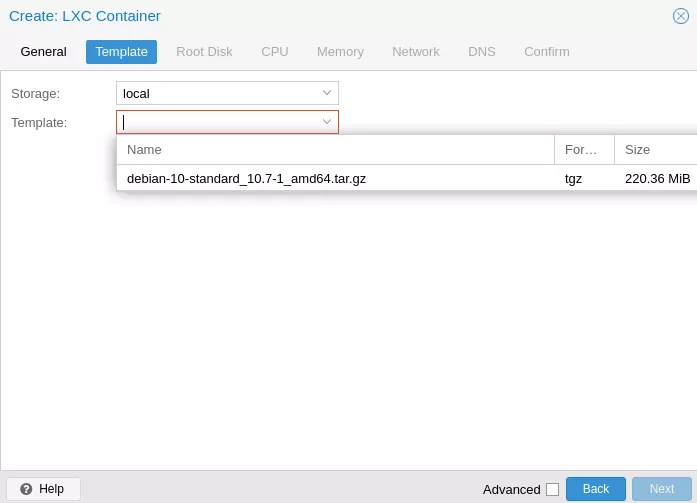Screen dimensions: 697x503
Task: Close the Create LXC Container dialog
Action: click(x=681, y=16)
